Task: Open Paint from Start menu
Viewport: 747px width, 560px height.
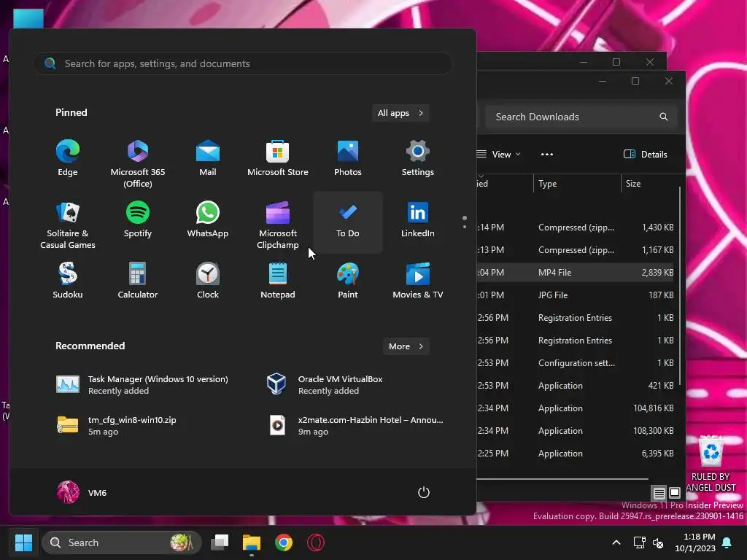Action: coord(348,281)
